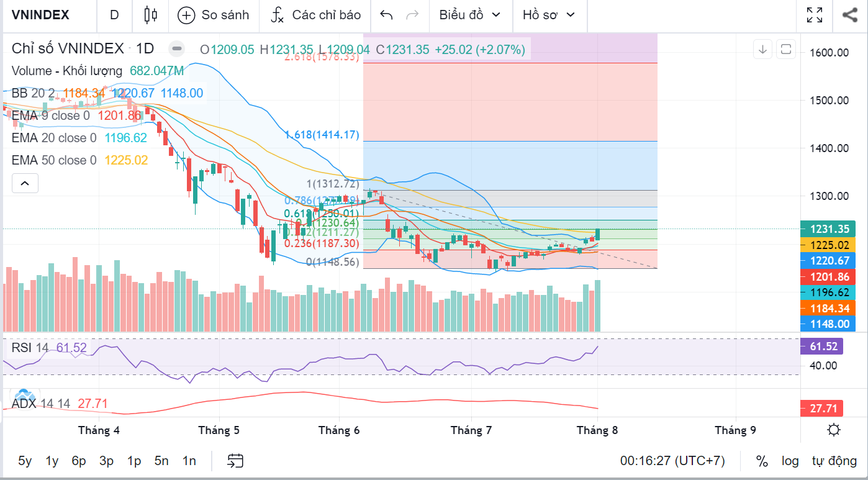The width and height of the screenshot is (868, 480).
Task: Click the orange 1184.34 price label
Action: 829,308
